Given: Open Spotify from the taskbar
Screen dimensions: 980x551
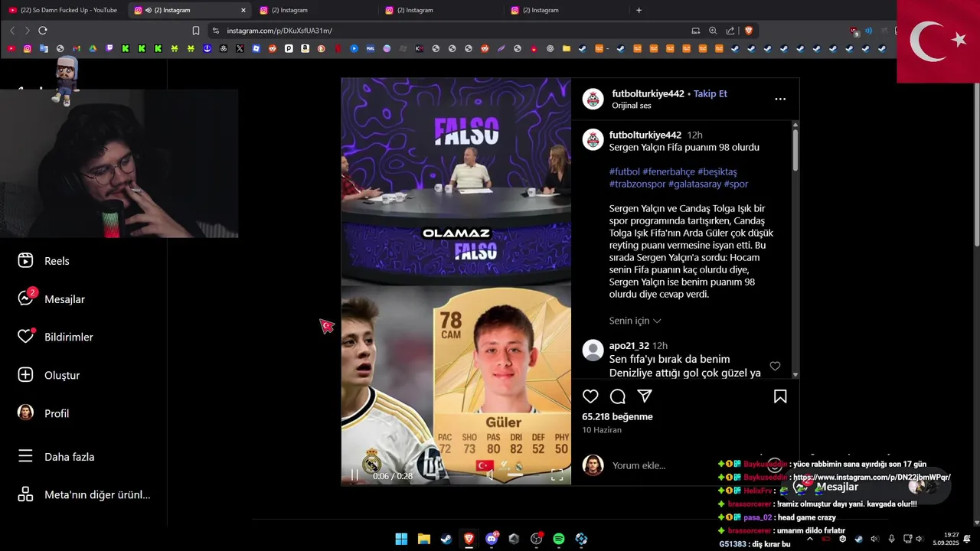Looking at the screenshot, I should coord(559,539).
